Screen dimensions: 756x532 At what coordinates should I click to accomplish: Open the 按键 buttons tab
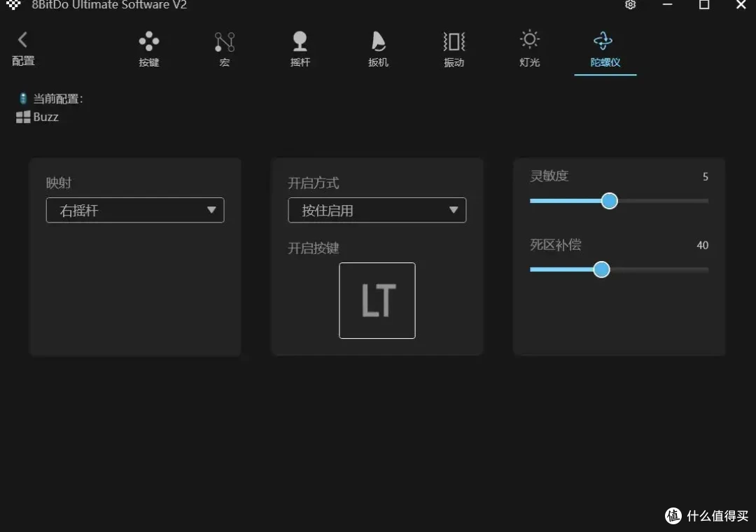click(148, 49)
